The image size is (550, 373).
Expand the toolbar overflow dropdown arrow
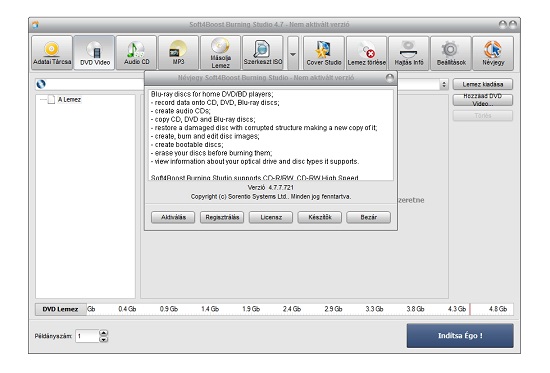(x=293, y=54)
